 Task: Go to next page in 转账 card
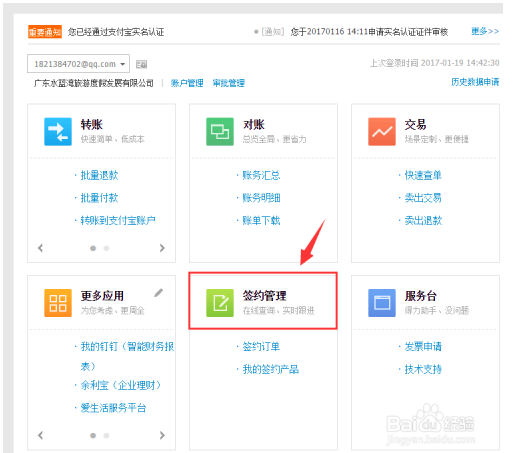tap(162, 248)
